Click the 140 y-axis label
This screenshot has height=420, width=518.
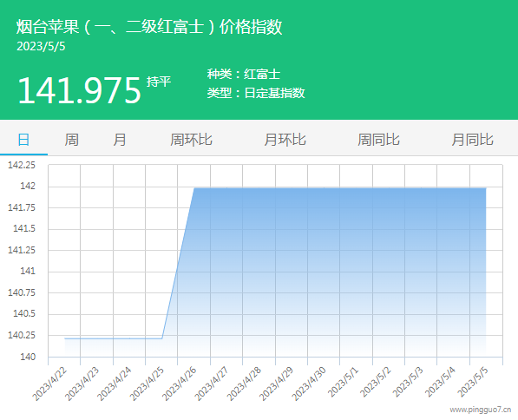28,357
